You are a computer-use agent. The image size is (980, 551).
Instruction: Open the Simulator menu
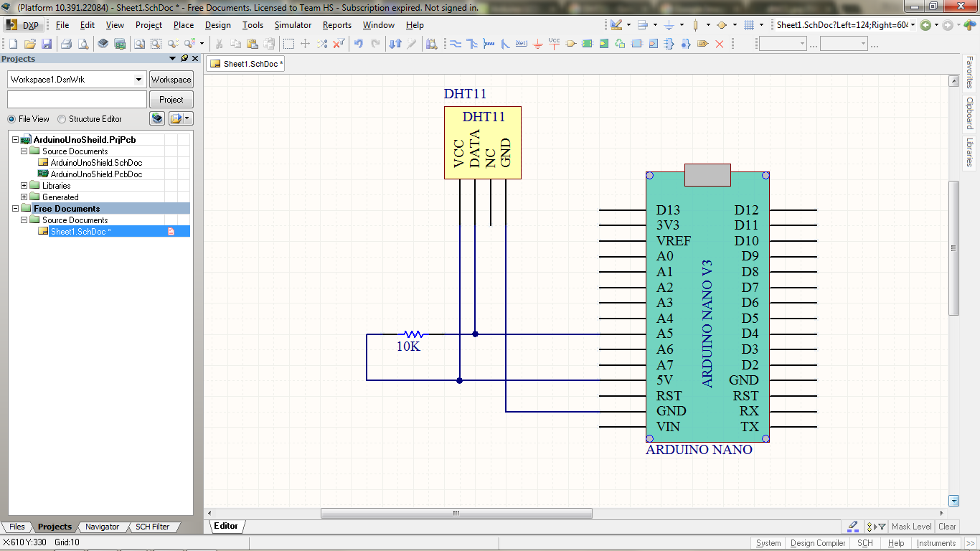[294, 25]
